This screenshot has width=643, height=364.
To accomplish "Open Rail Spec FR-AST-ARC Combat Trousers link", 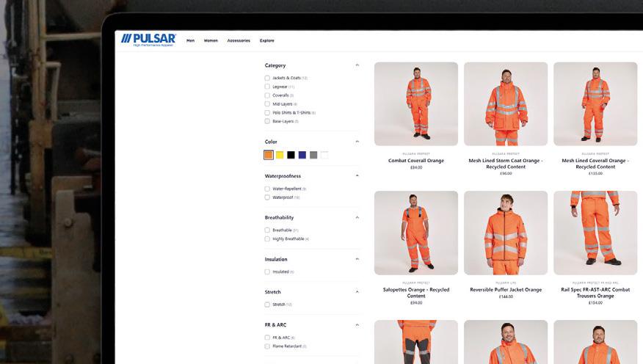I will tap(595, 293).
